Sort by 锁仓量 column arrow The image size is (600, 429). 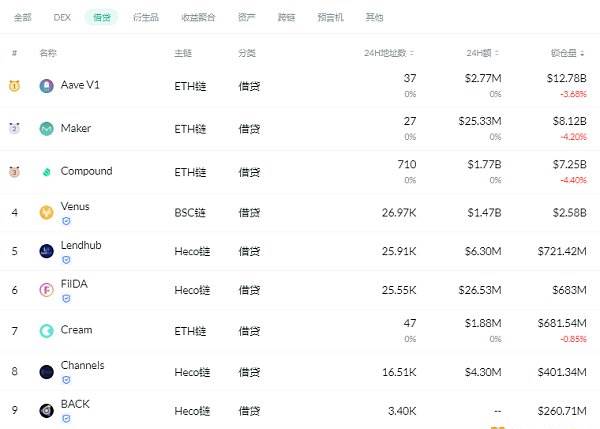582,53
